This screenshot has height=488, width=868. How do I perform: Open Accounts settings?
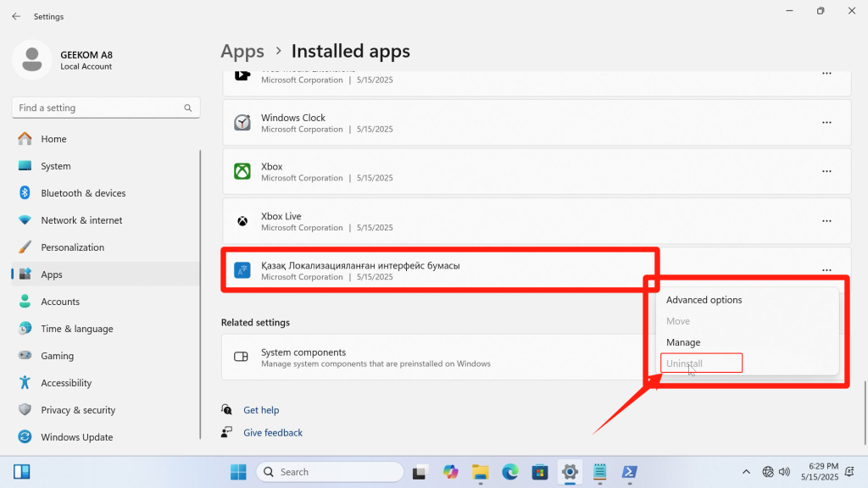(x=105, y=302)
